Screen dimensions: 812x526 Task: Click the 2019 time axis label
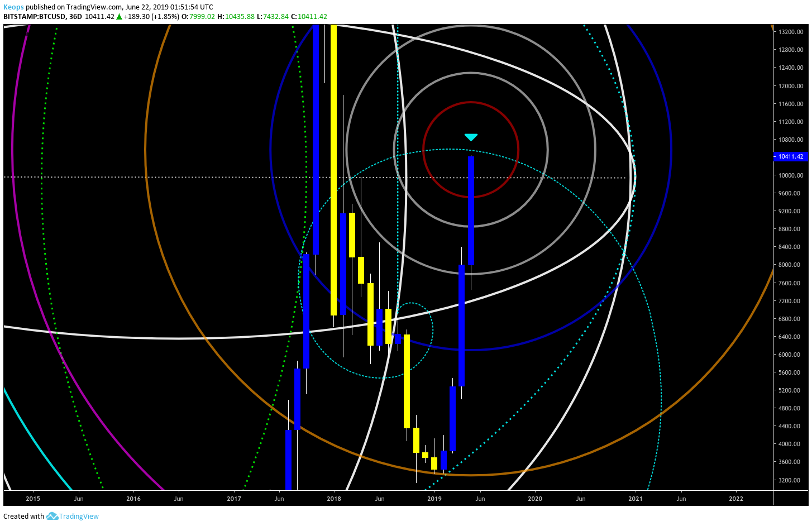(434, 499)
